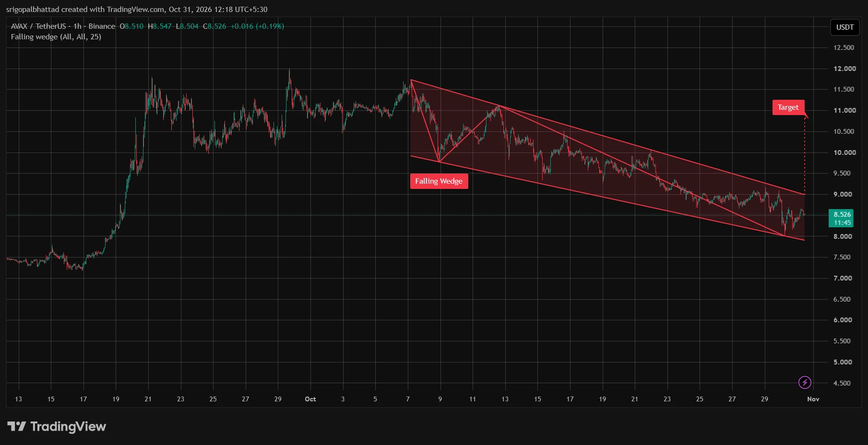Click the Falling wedge (All, All, 25) indicator legend

56,37
